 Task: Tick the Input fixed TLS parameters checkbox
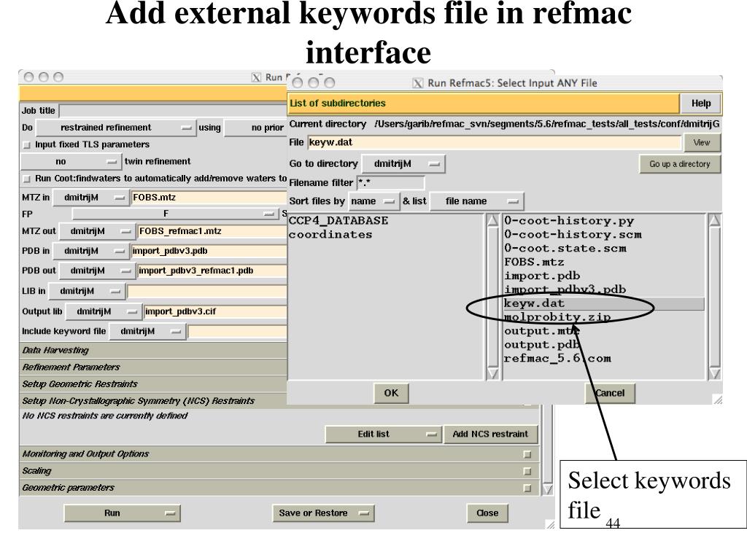(27, 145)
